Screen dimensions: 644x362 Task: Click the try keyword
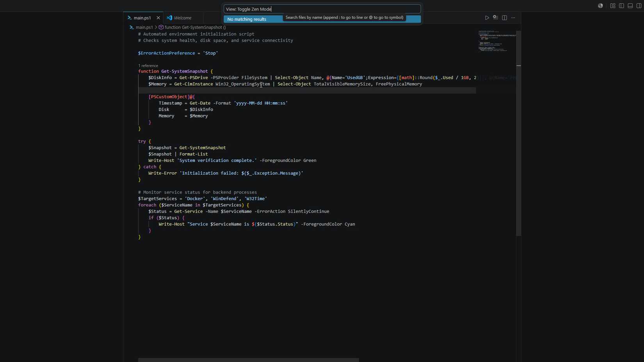[142, 141]
